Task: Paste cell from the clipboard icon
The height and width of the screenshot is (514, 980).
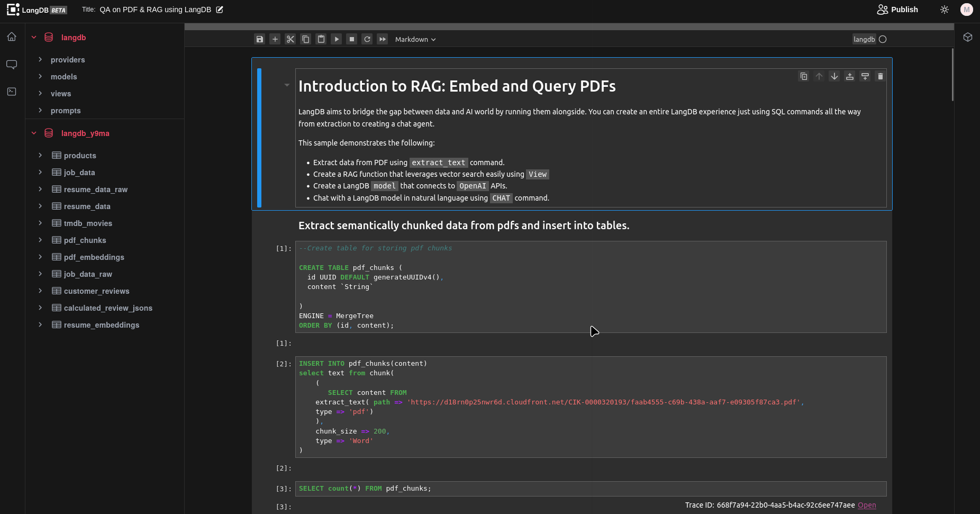Action: coord(321,39)
